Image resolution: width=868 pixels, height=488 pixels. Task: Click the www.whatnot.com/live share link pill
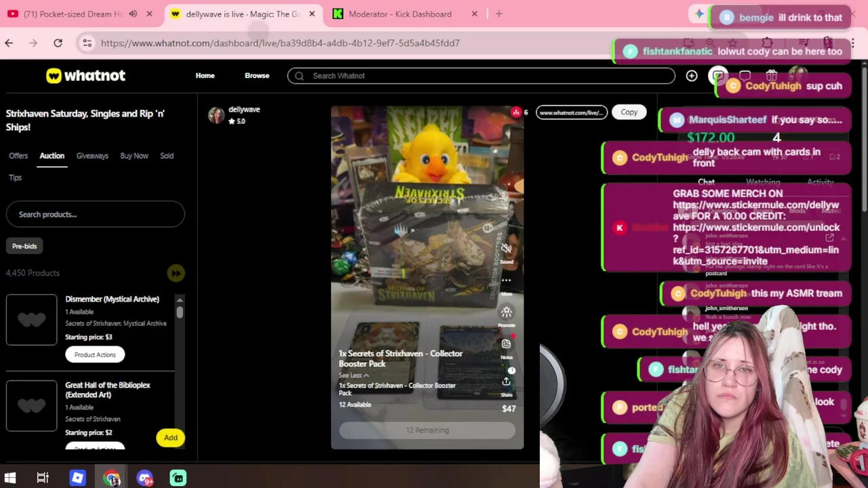[x=572, y=113]
